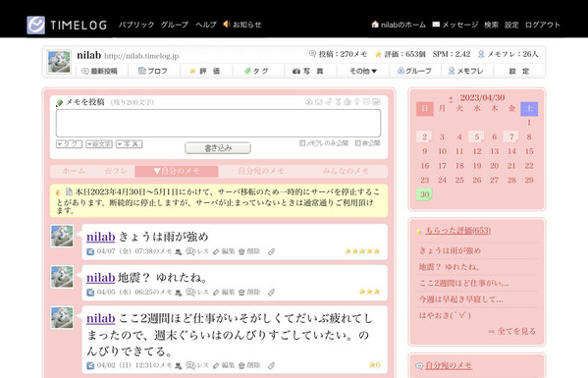Switch to the みんなのメモ tab
The width and height of the screenshot is (588, 378).
pos(346,171)
